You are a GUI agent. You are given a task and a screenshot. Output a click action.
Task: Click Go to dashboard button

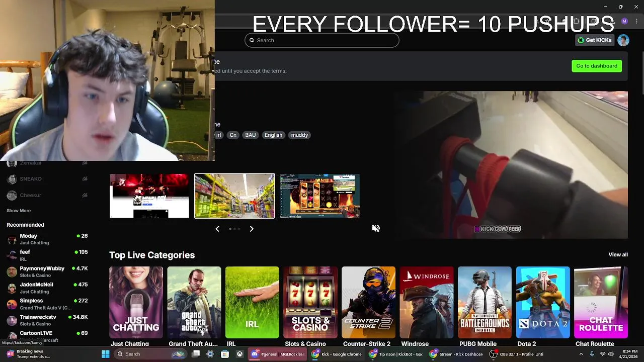tap(597, 66)
